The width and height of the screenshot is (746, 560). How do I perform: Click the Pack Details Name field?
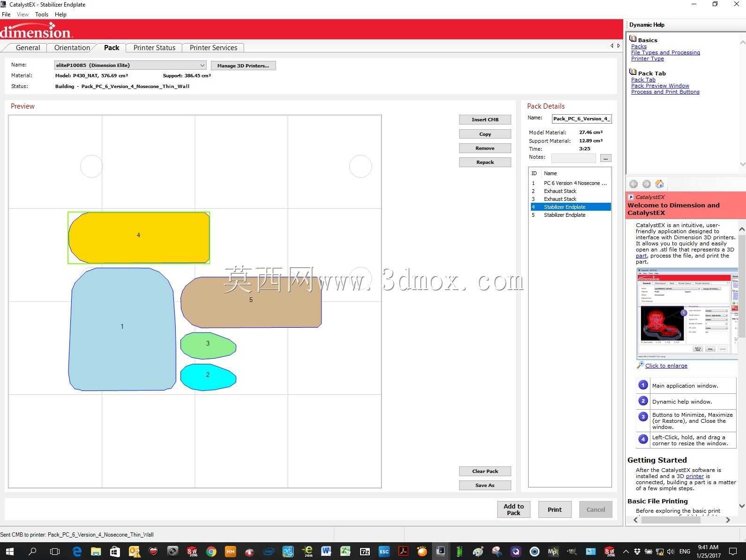pyautogui.click(x=582, y=119)
